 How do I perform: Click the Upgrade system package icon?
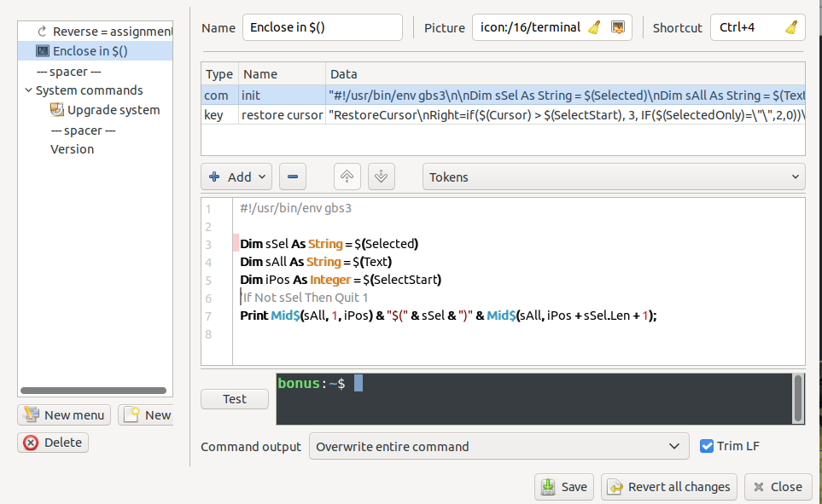tap(57, 109)
